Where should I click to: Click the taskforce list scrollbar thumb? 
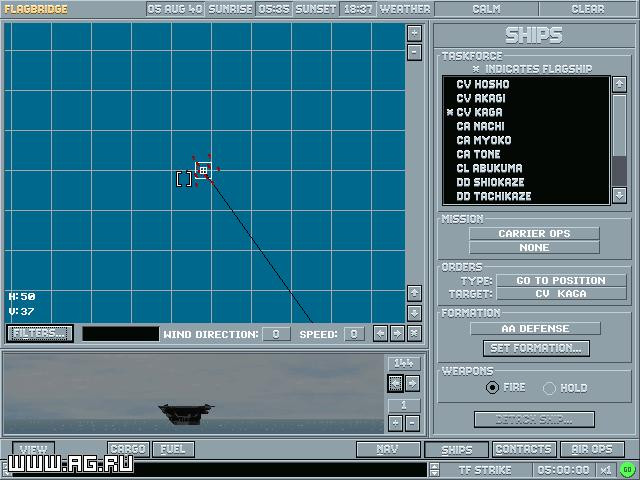[620, 125]
